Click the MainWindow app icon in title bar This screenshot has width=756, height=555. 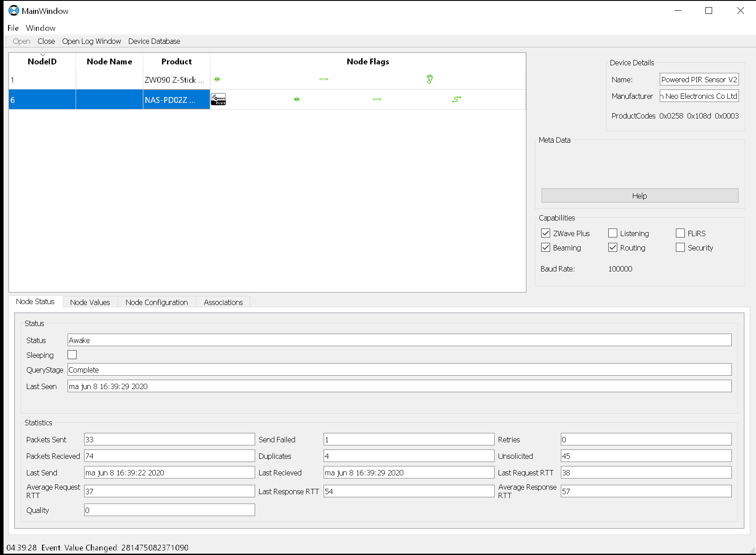pos(13,11)
